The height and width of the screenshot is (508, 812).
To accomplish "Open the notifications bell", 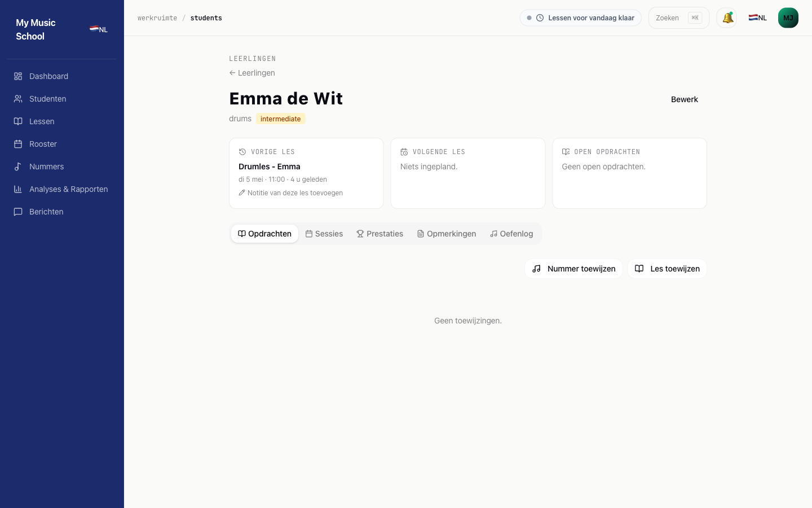I will (727, 18).
